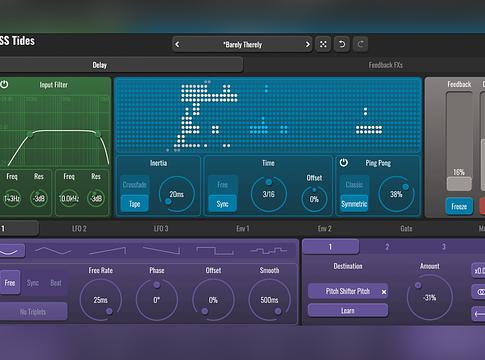Toggle the Ping Pong power icon
This screenshot has width=485, height=360.
[344, 163]
